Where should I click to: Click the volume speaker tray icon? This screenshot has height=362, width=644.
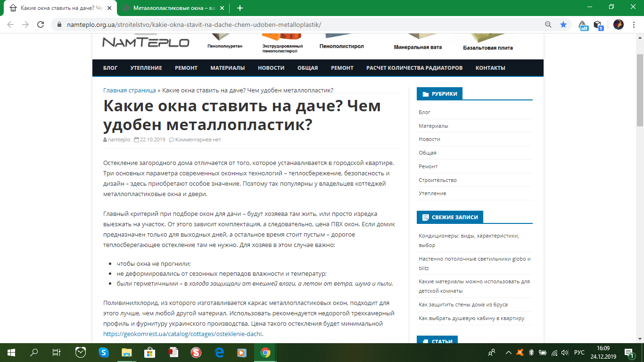[x=565, y=352]
